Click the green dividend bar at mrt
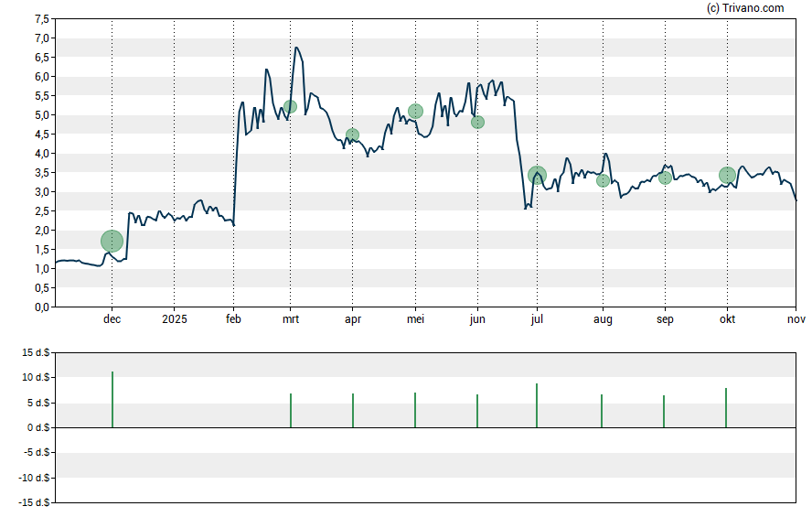Viewport: 812px width, 517px height. click(291, 411)
